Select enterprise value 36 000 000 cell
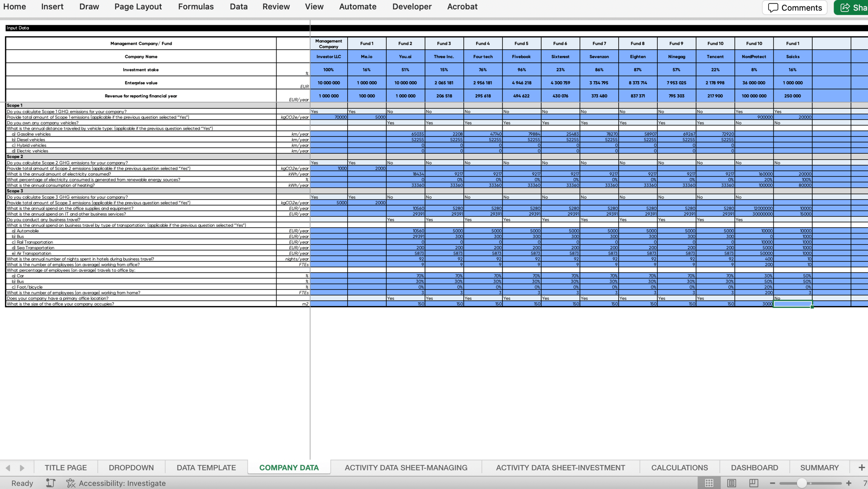 click(x=754, y=82)
